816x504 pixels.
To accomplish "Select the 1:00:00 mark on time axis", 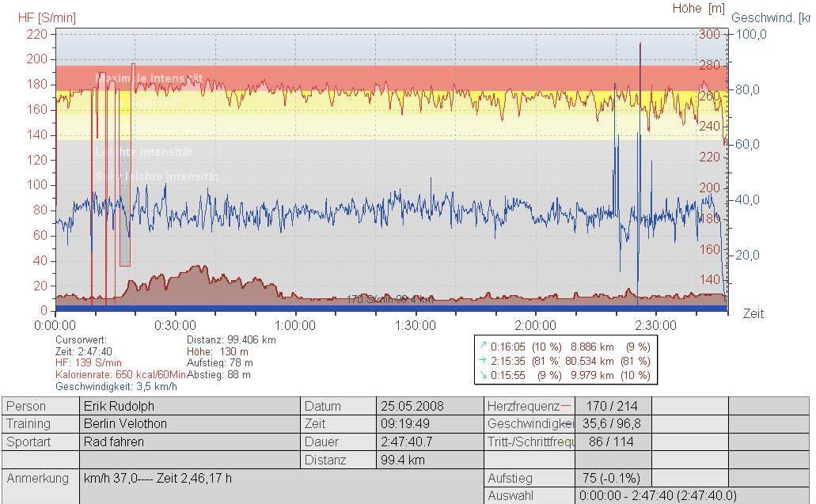I will click(x=295, y=325).
